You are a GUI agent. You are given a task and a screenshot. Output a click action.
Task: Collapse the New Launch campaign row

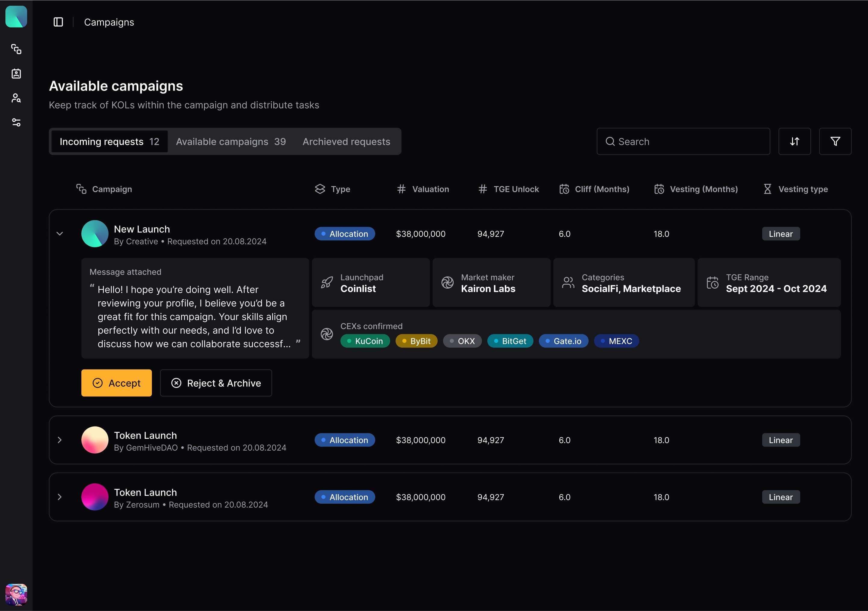coord(60,233)
